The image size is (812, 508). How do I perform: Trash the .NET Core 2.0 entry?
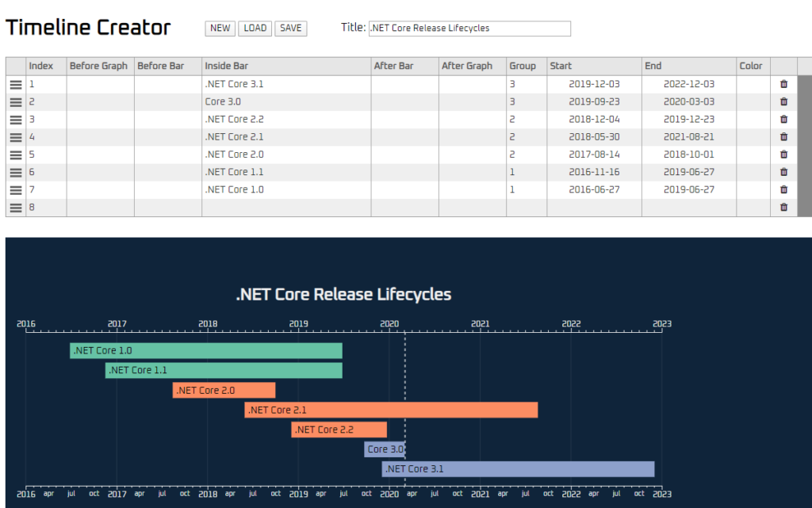783,155
